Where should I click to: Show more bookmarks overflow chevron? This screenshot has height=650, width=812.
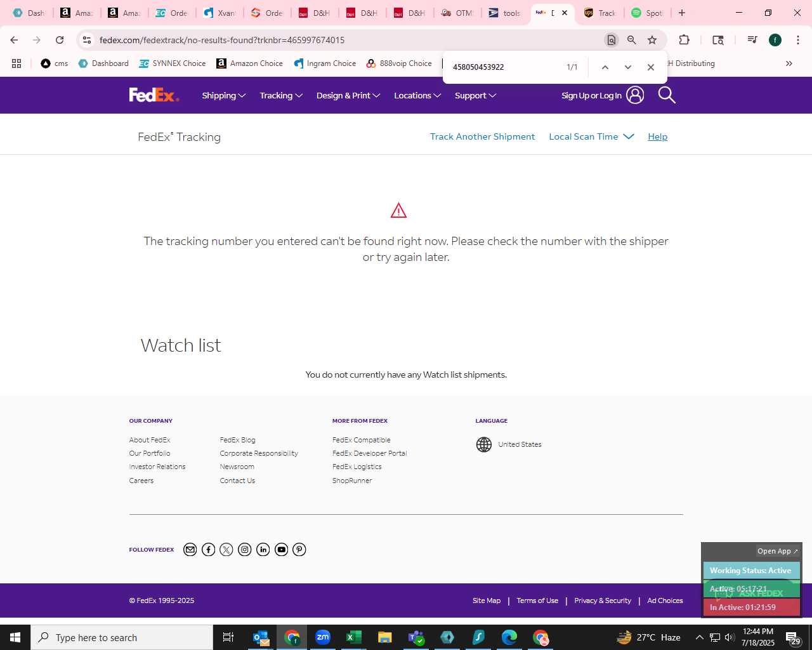click(x=789, y=63)
